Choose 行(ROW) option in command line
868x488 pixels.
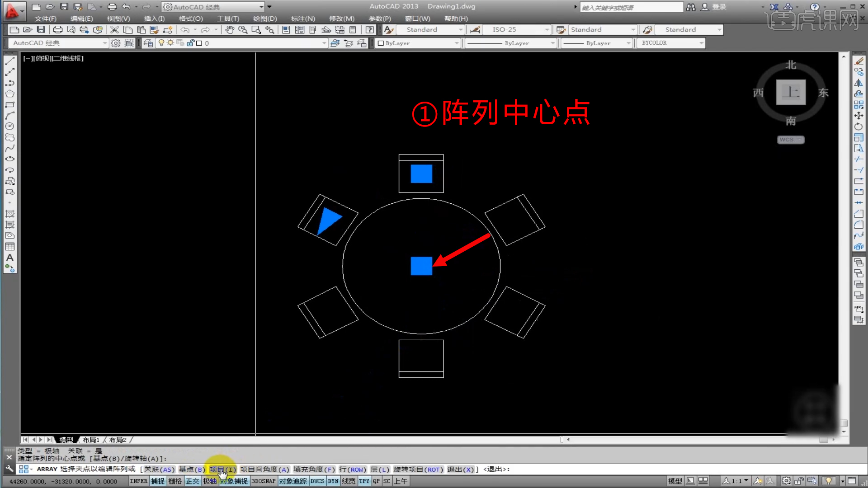point(353,469)
